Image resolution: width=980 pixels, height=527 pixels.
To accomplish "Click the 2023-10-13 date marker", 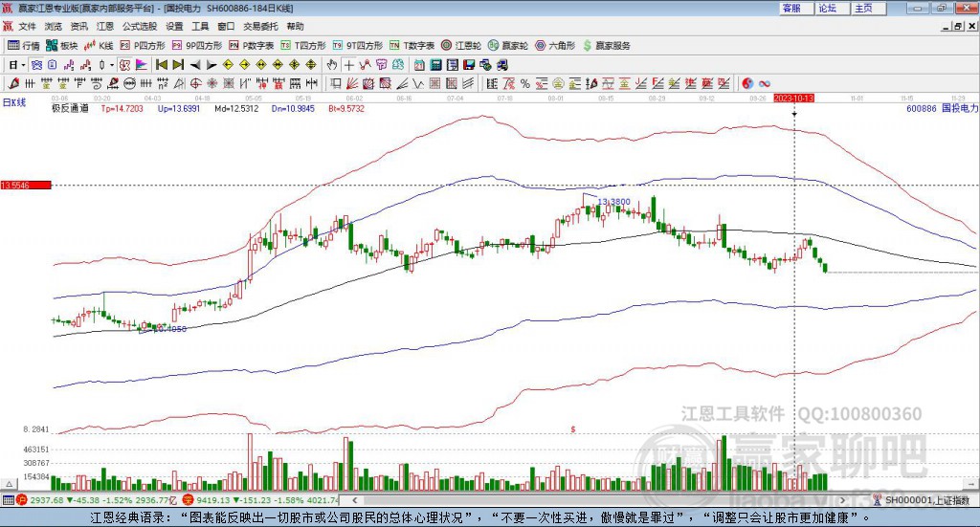I will [793, 98].
